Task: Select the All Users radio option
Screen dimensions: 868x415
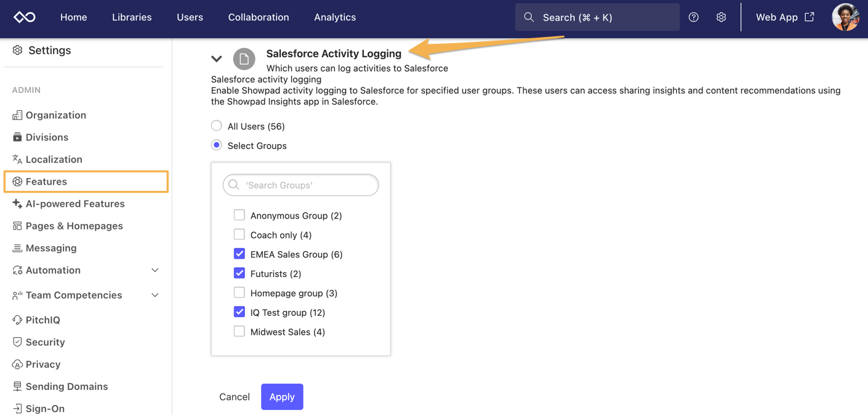Action: tap(217, 126)
